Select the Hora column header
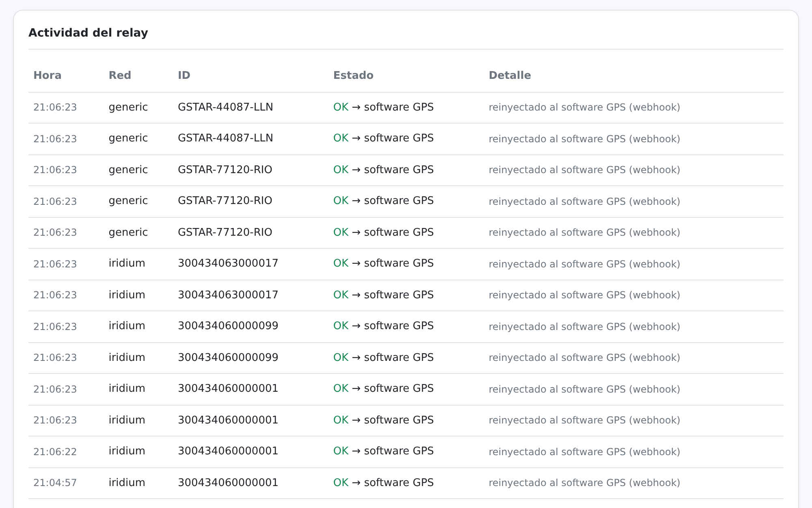The width and height of the screenshot is (812, 508). 48,75
